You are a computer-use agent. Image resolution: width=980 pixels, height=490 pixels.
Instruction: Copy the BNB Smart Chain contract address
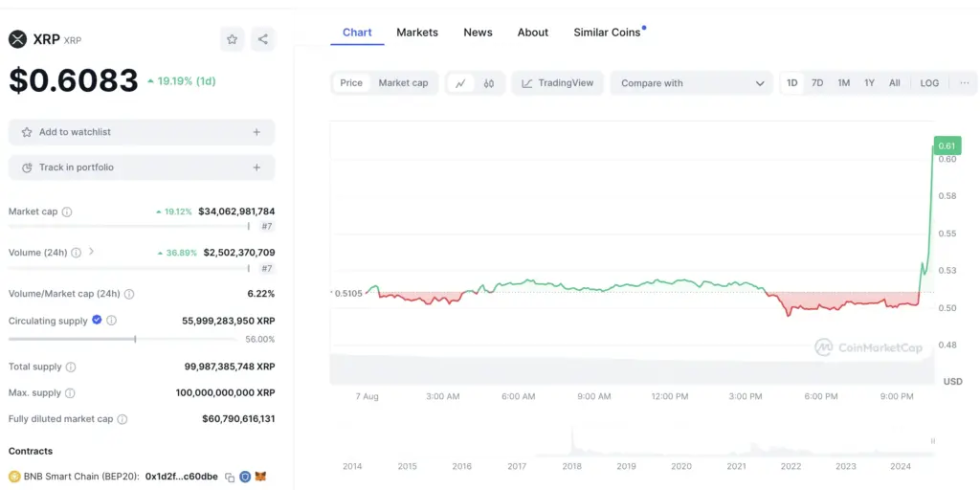coord(230,477)
